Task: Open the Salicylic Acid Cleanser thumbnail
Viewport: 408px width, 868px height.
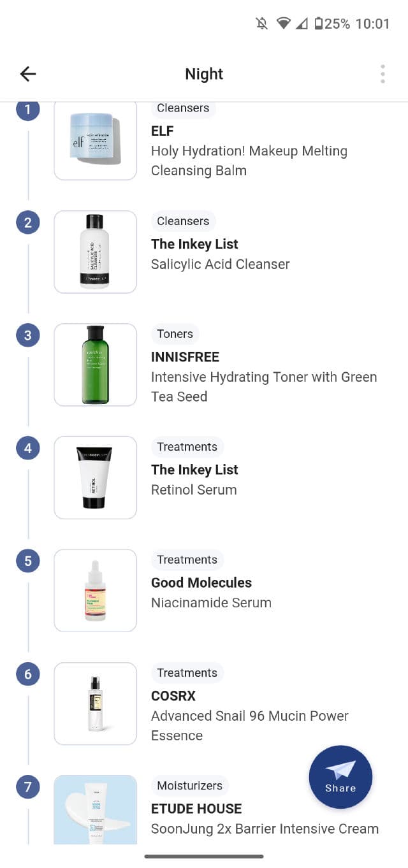Action: click(95, 252)
